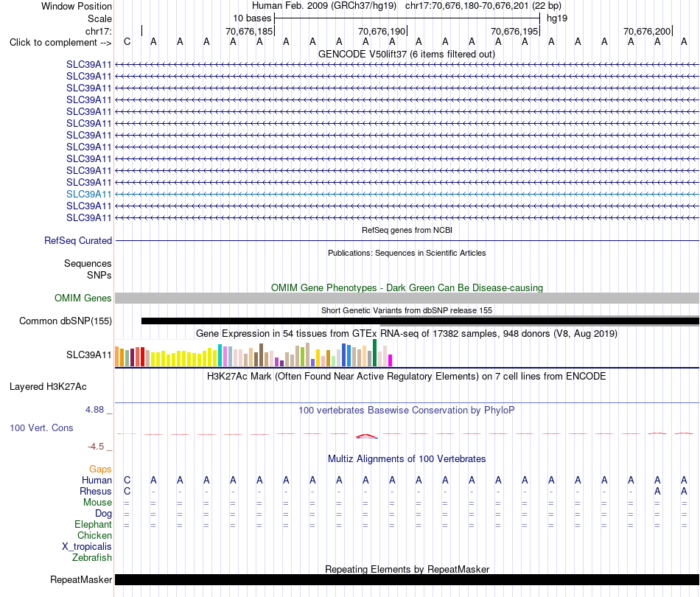This screenshot has height=597, width=700.
Task: Click the black RepeatMasker element bar
Action: [x=407, y=579]
